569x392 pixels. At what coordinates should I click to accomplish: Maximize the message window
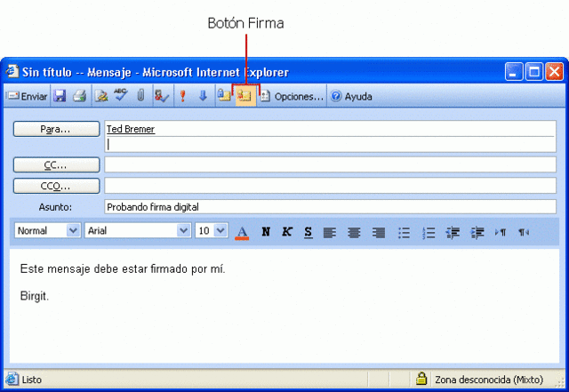click(x=534, y=71)
